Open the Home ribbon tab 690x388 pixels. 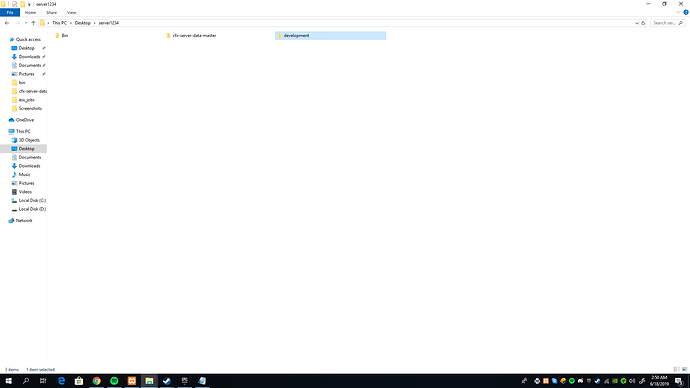(30, 12)
